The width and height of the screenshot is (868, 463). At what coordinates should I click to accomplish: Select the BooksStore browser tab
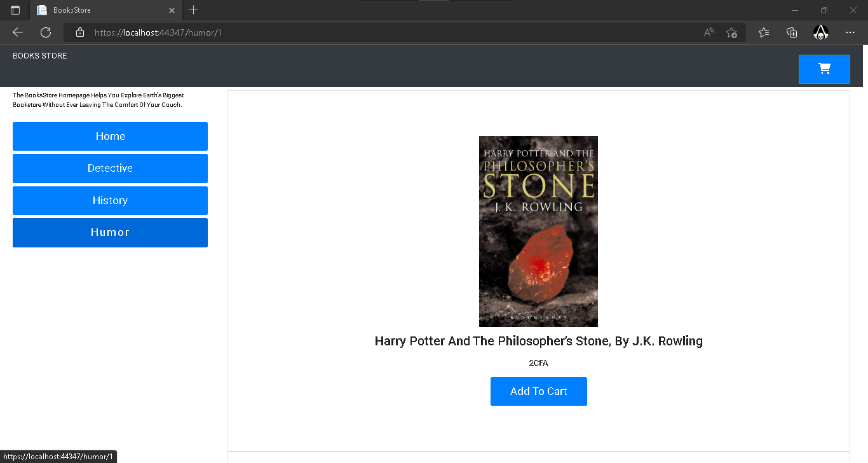point(106,10)
